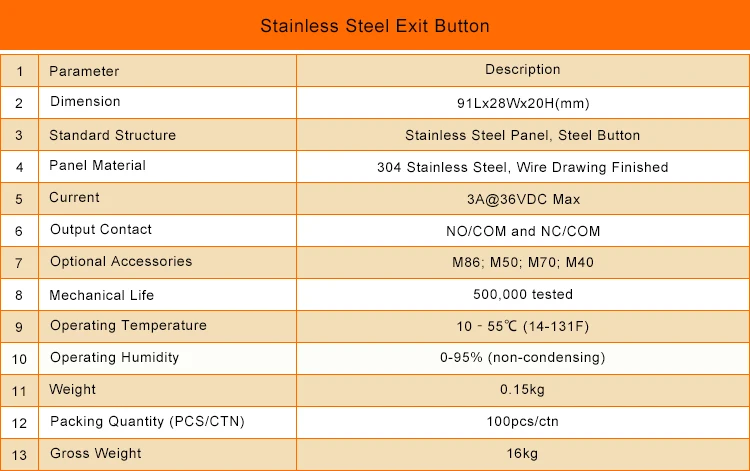Viewport: 750px width, 471px height.
Task: Select the Current parameter cell
Action: [167, 199]
